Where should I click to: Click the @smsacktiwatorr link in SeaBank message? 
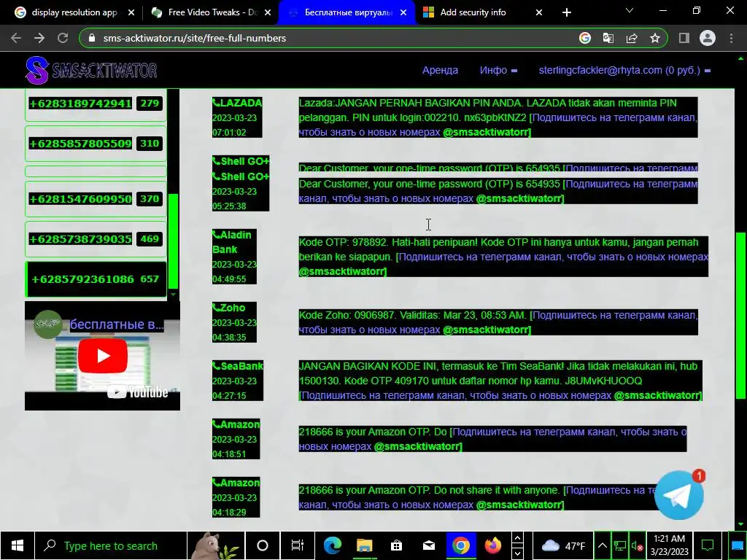pos(657,395)
